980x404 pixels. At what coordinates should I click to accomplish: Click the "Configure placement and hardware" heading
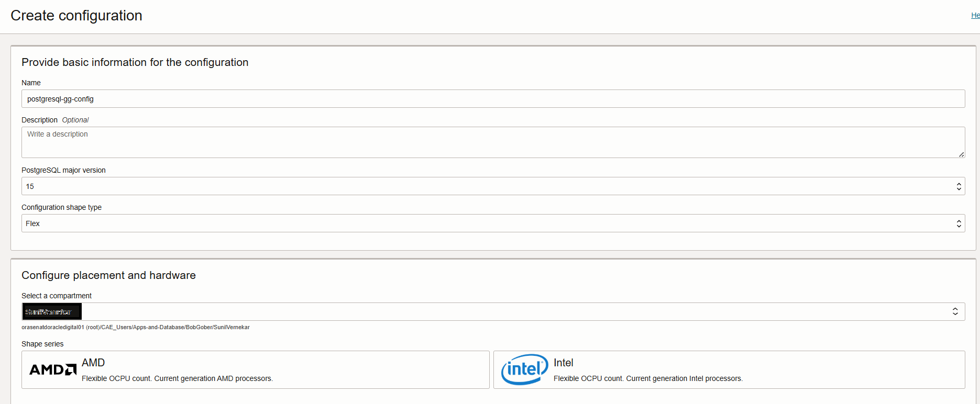pos(108,275)
